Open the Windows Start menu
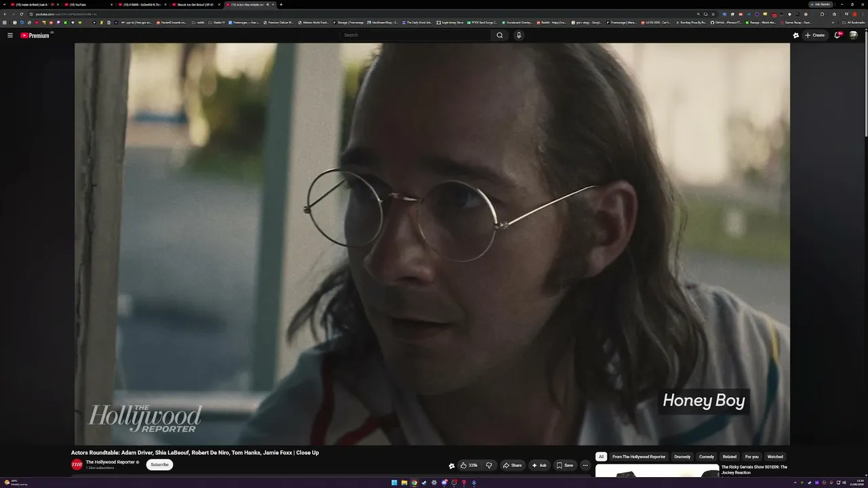This screenshot has width=868, height=488. pos(394,483)
